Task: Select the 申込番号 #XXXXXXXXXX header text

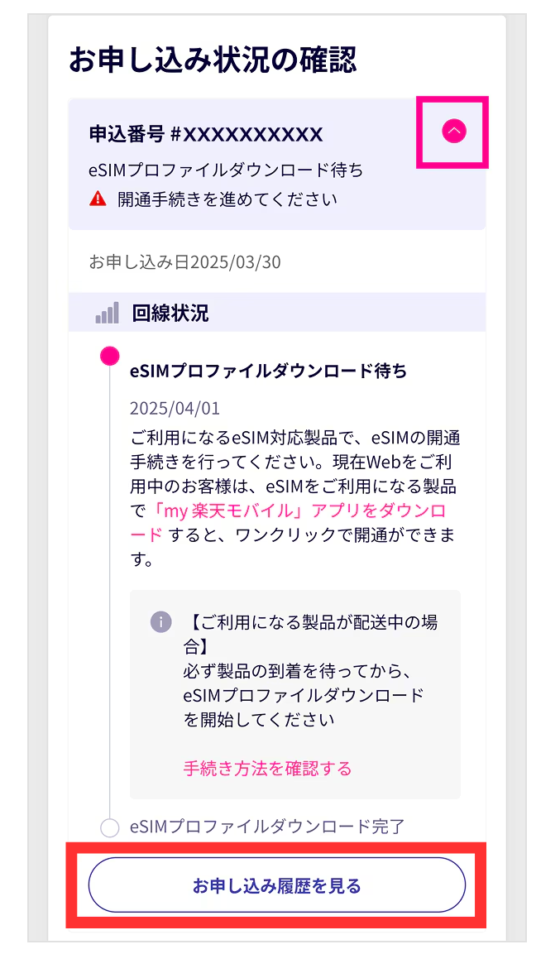Action: point(205,134)
